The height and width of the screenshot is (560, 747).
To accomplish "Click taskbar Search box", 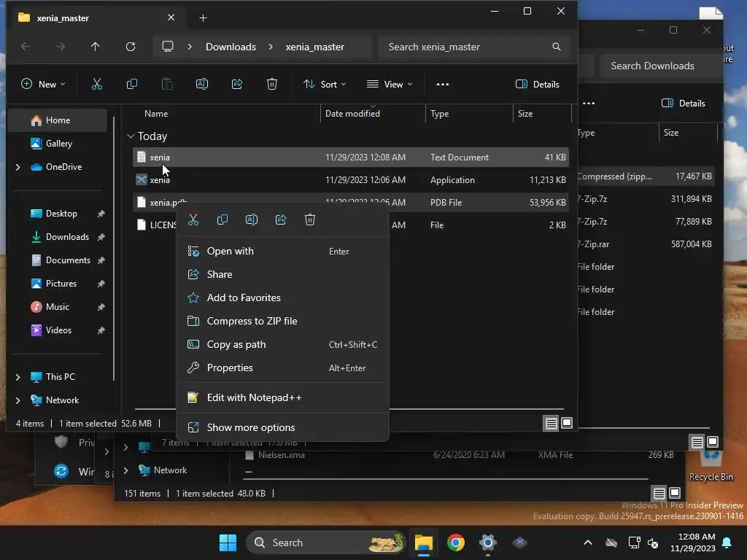I will pos(325,542).
